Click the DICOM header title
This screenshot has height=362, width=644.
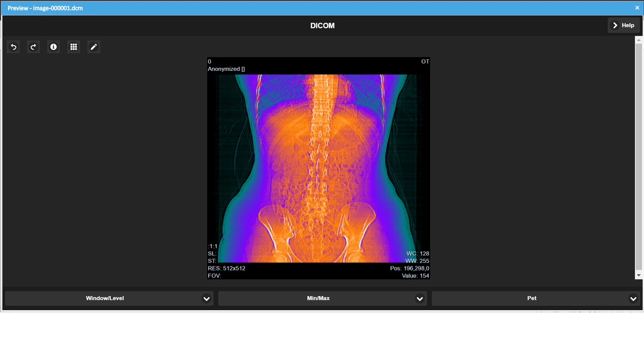coord(322,25)
